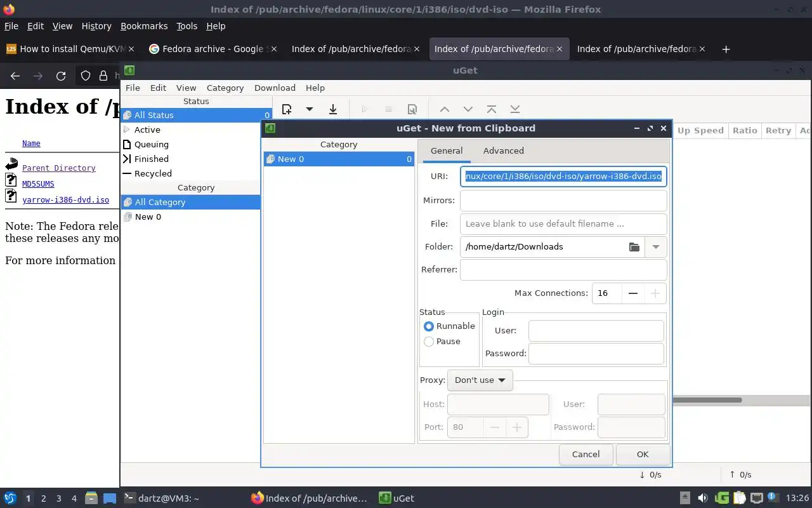Open the dropdown arrow next to new download
Image resolution: width=812 pixels, height=508 pixels.
click(310, 109)
